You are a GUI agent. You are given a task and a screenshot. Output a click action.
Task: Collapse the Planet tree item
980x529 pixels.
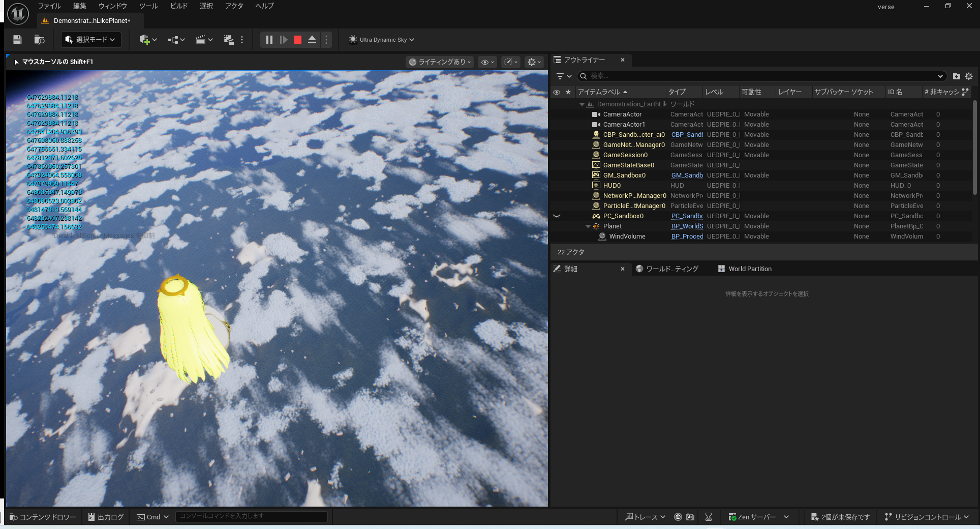pyautogui.click(x=588, y=226)
